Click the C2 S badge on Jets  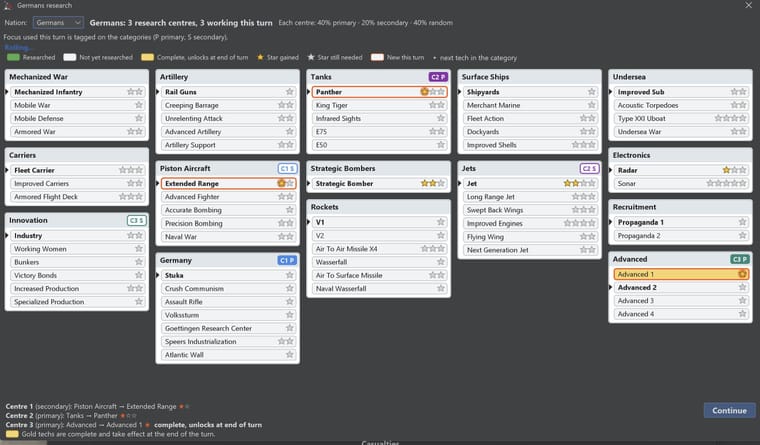point(589,169)
